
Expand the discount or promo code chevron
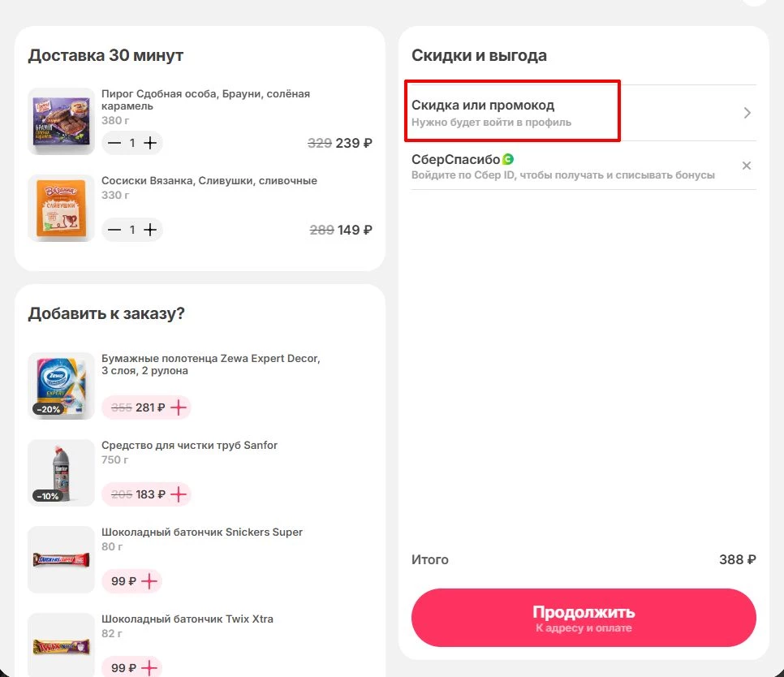pyautogui.click(x=747, y=113)
